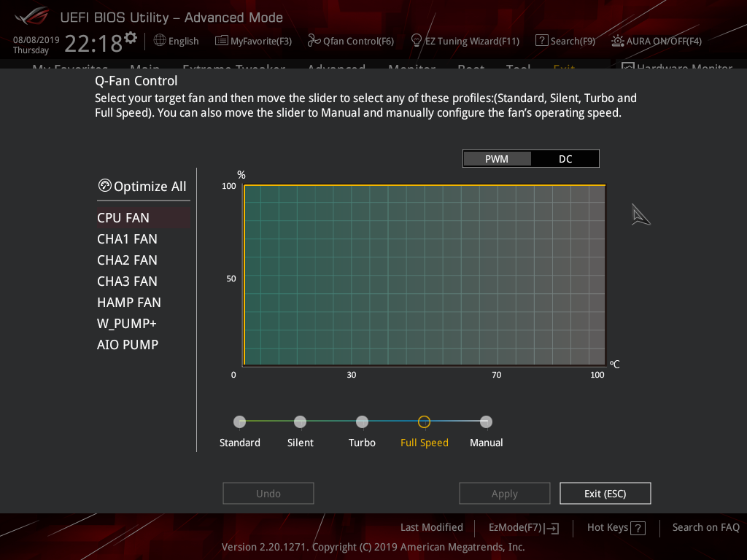The width and height of the screenshot is (747, 560).
Task: Switch fan control mode to DC
Action: pyautogui.click(x=565, y=158)
